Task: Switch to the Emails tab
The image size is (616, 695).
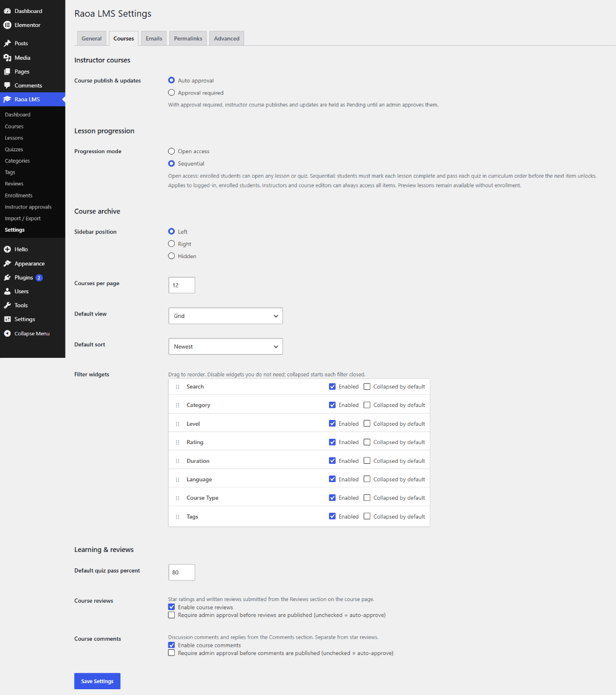Action: (154, 39)
